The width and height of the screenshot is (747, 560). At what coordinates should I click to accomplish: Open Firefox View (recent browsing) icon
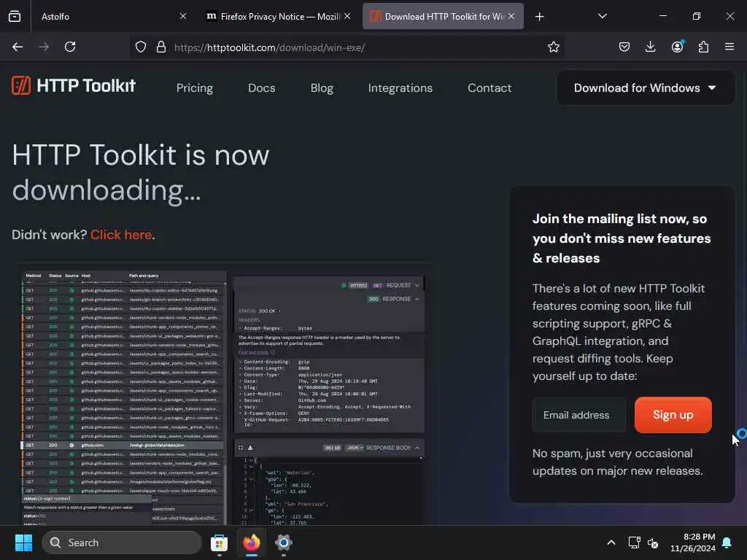pos(15,16)
